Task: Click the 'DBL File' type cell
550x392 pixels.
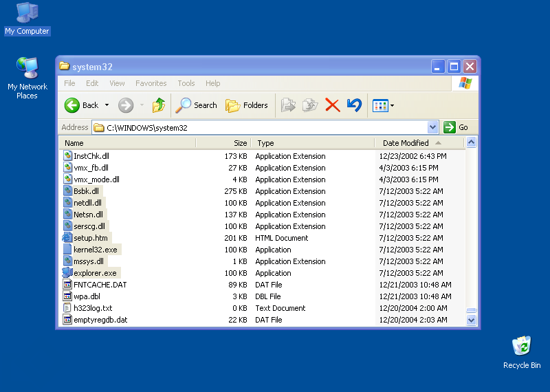Action: tap(268, 296)
